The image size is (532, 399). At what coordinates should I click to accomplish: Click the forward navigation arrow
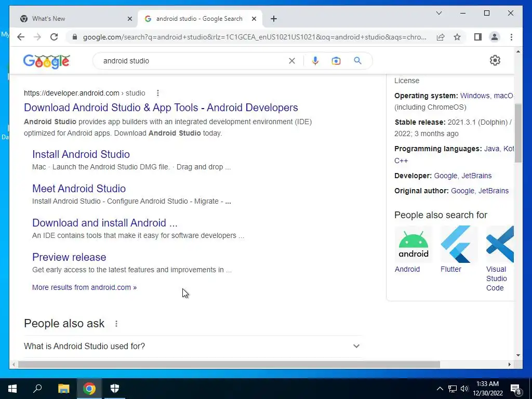tap(37, 37)
